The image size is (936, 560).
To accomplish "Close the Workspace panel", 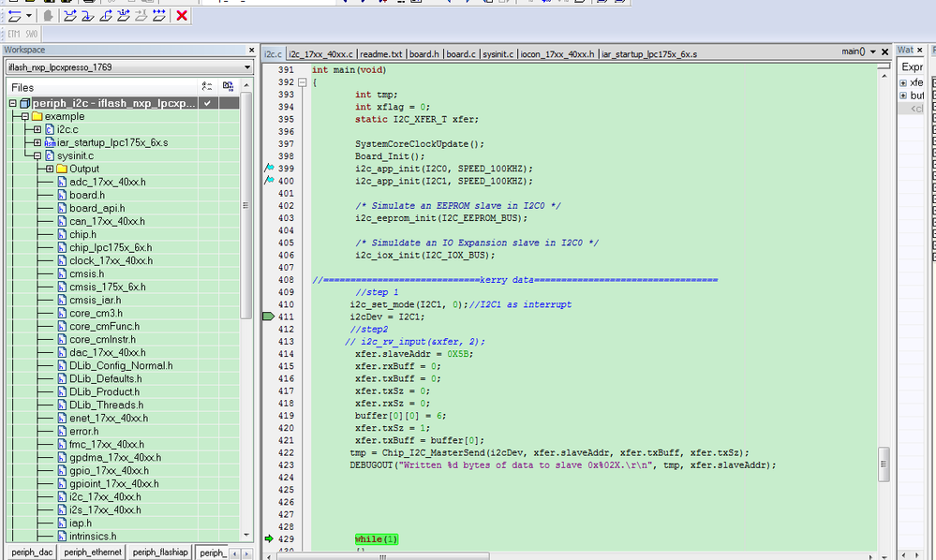I will tap(251, 50).
